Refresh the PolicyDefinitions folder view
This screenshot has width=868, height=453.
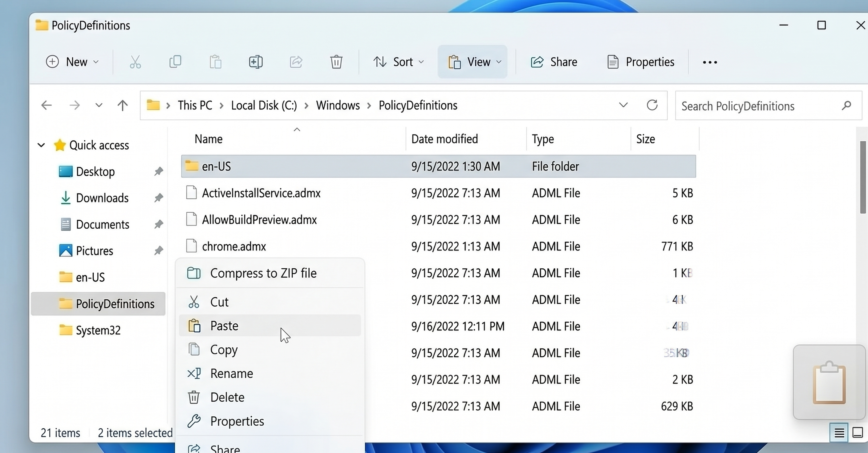(652, 105)
